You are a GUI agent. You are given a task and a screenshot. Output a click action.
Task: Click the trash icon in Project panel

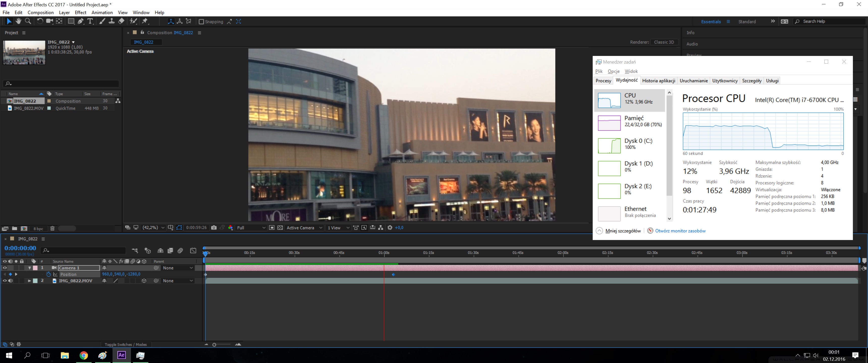52,229
